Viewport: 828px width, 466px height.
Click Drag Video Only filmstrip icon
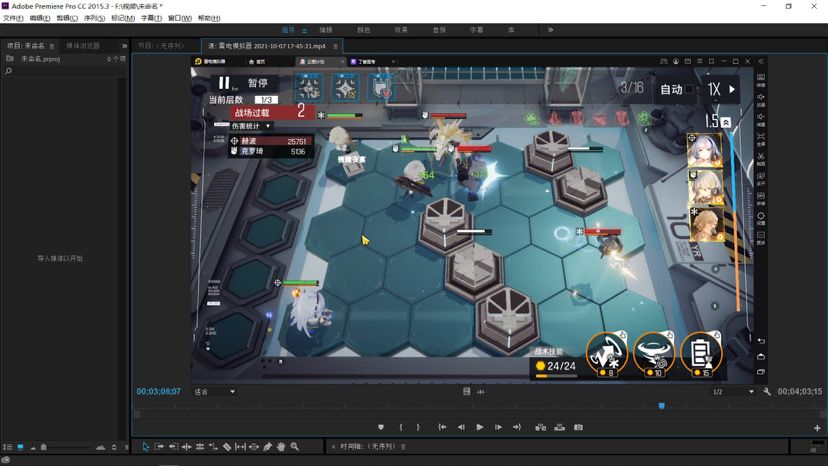point(466,392)
